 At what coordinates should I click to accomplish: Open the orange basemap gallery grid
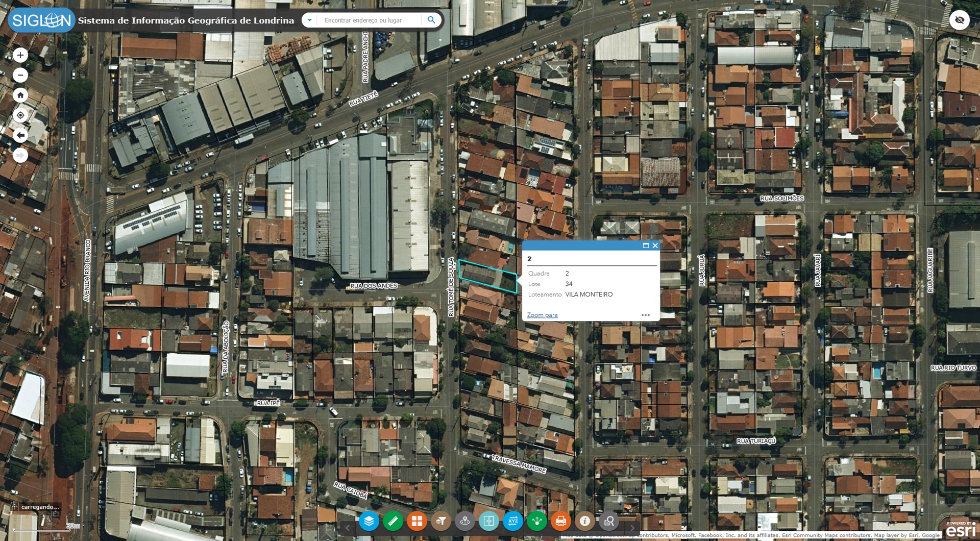417,521
